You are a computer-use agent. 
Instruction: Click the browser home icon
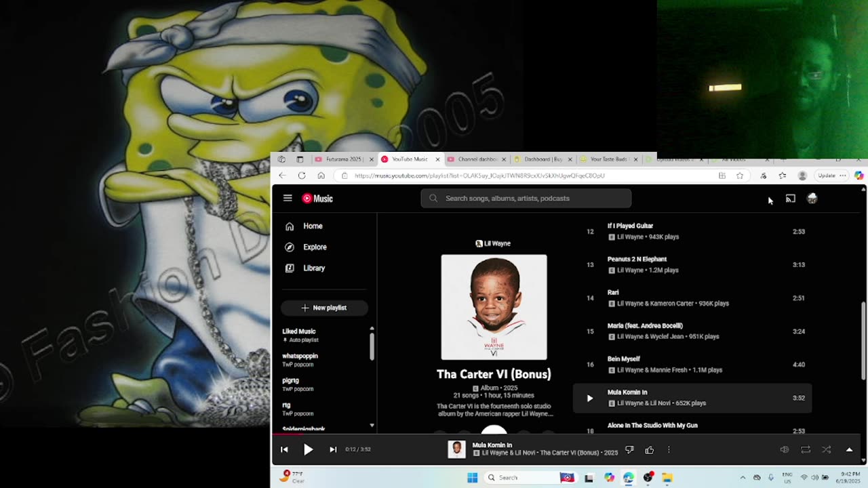(321, 176)
